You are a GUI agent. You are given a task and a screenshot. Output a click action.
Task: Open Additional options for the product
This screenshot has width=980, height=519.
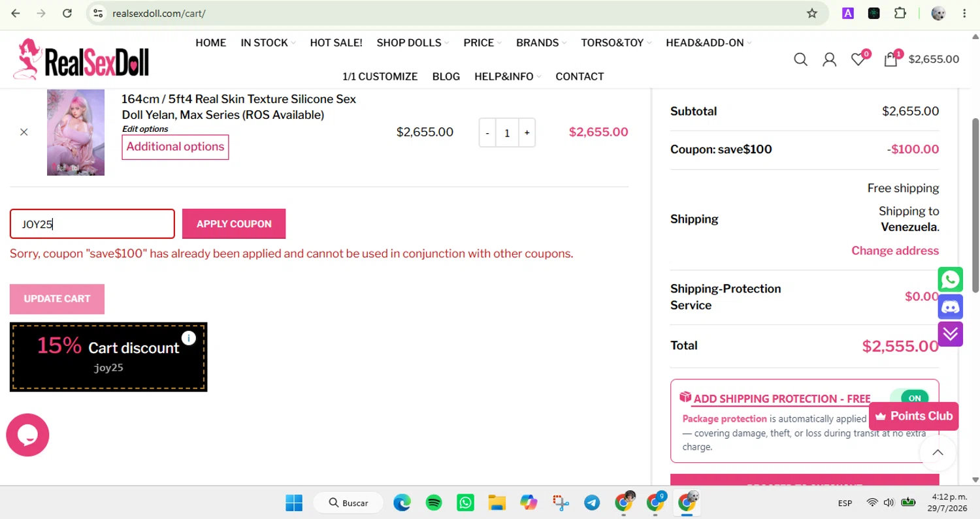coord(175,147)
